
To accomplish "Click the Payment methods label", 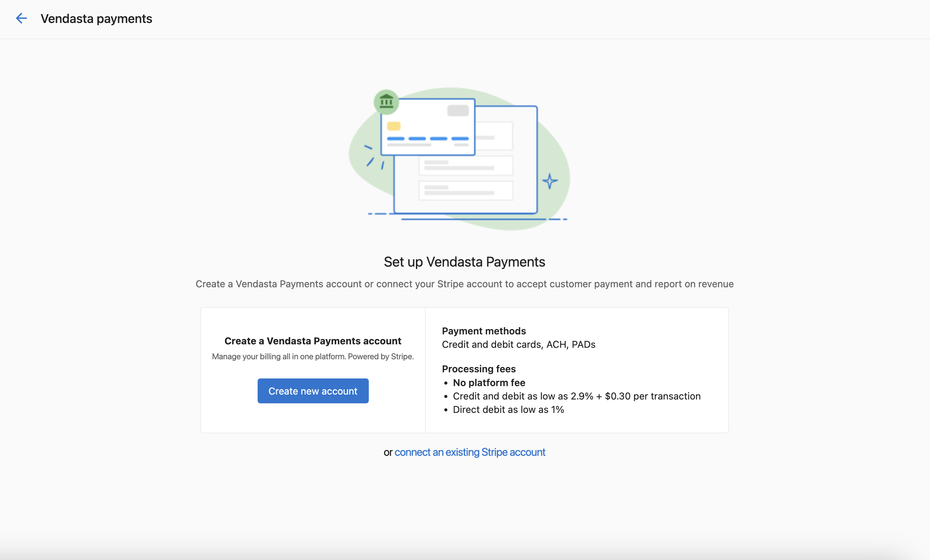I will pos(484,331).
